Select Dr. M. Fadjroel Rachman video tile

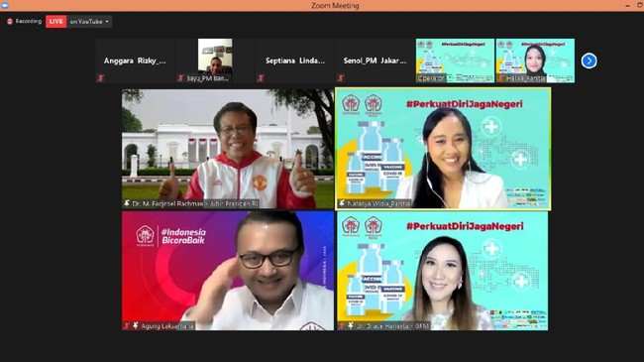228,149
